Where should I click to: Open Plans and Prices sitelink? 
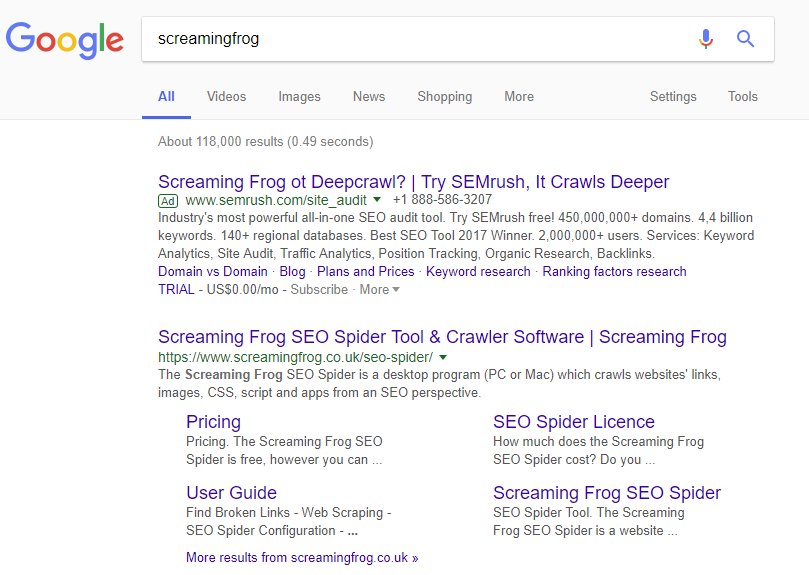365,271
